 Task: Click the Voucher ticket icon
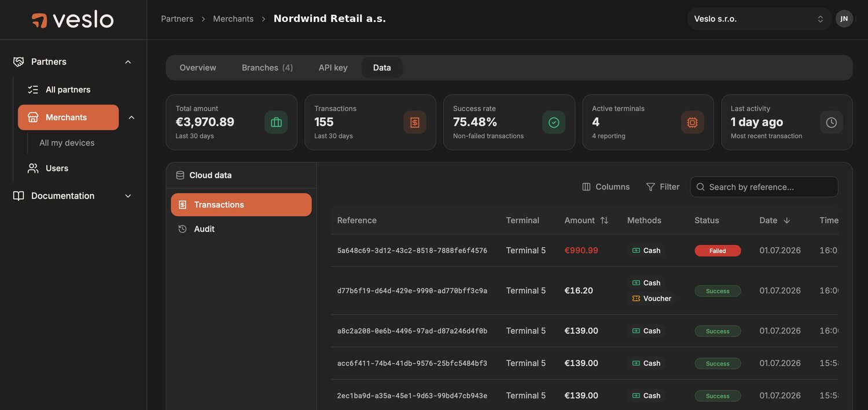tap(636, 298)
